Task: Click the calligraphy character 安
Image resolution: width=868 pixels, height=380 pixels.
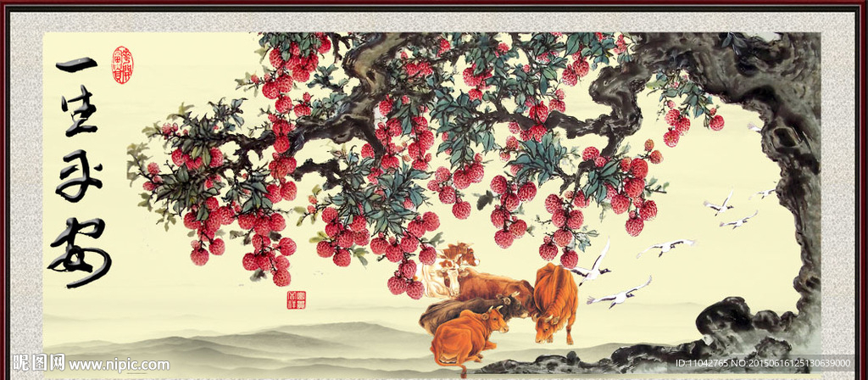Action: tap(81, 251)
